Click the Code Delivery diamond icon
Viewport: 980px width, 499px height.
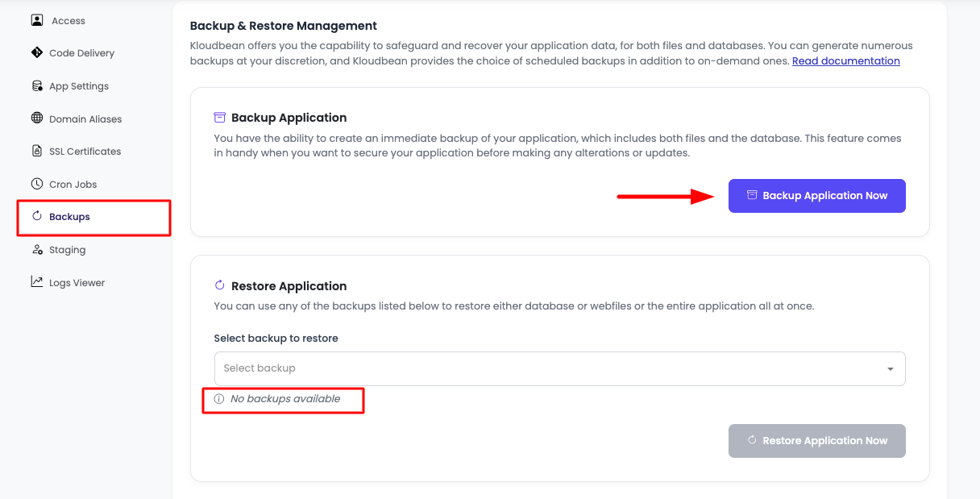[37, 52]
